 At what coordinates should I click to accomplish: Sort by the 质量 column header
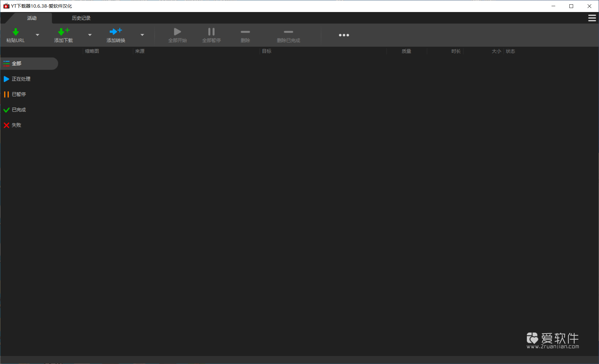pos(406,51)
